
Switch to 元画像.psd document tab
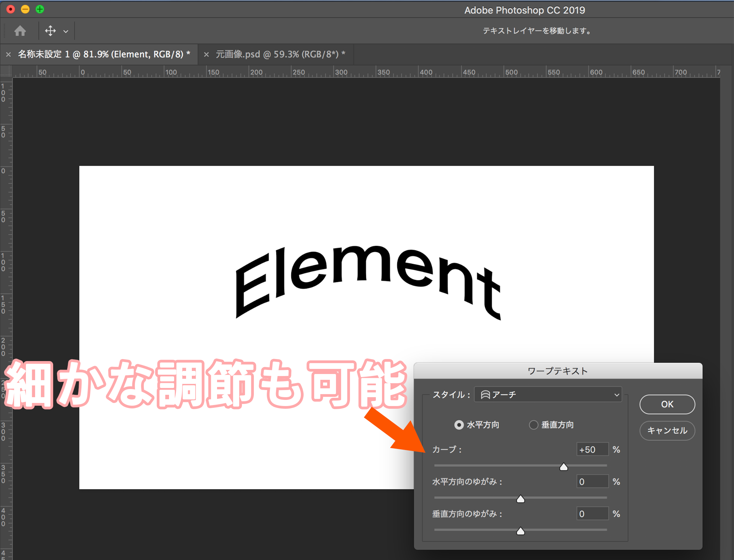pos(280,54)
